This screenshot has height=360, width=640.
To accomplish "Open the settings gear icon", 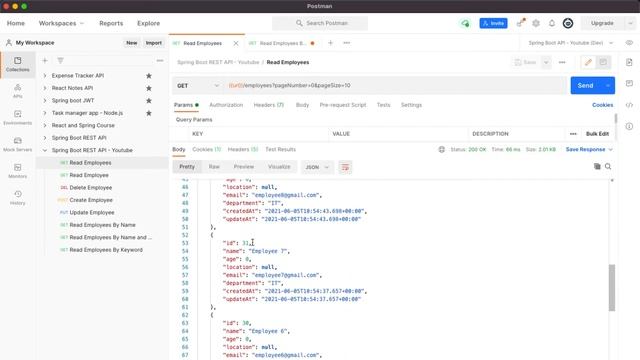I will point(536,23).
